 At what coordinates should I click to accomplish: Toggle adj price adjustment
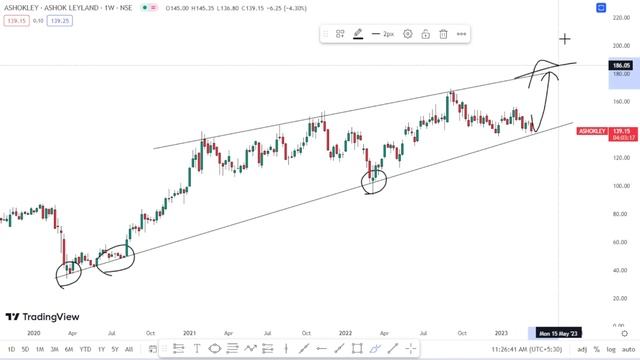pyautogui.click(x=582, y=349)
